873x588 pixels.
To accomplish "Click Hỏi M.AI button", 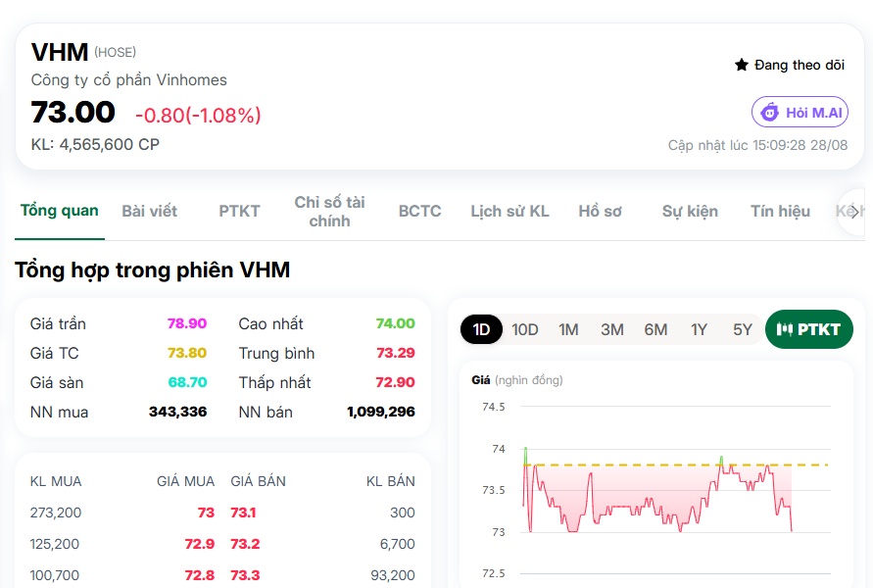I will pos(800,112).
